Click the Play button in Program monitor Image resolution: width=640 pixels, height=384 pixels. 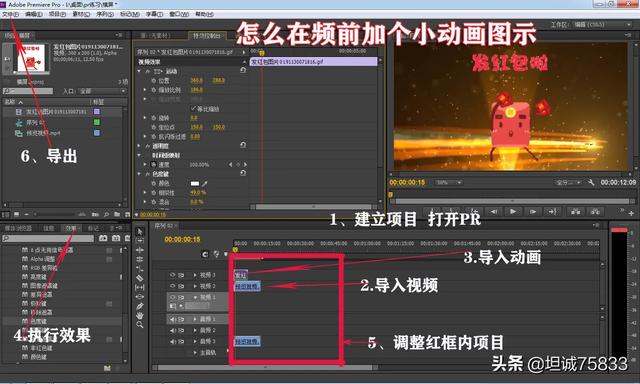coord(513,211)
